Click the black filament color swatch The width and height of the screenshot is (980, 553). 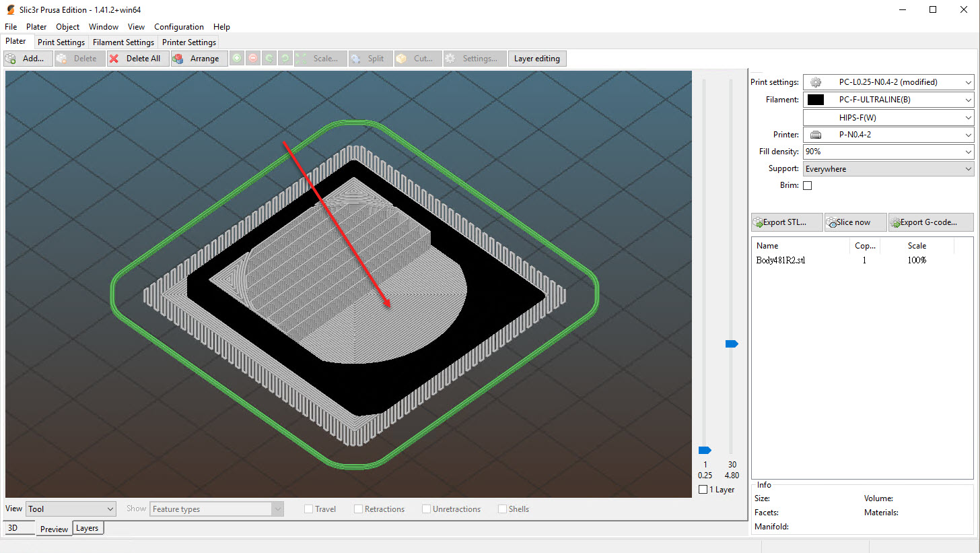tap(816, 100)
